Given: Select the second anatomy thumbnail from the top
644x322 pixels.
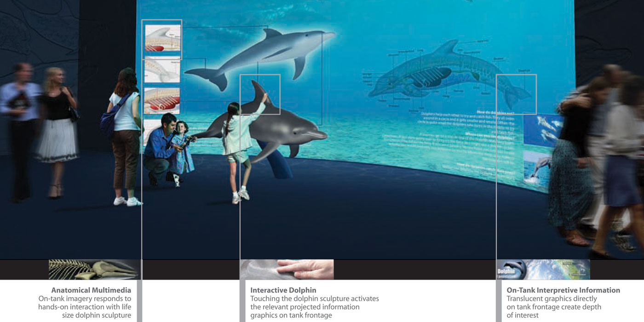Looking at the screenshot, I should [x=162, y=70].
